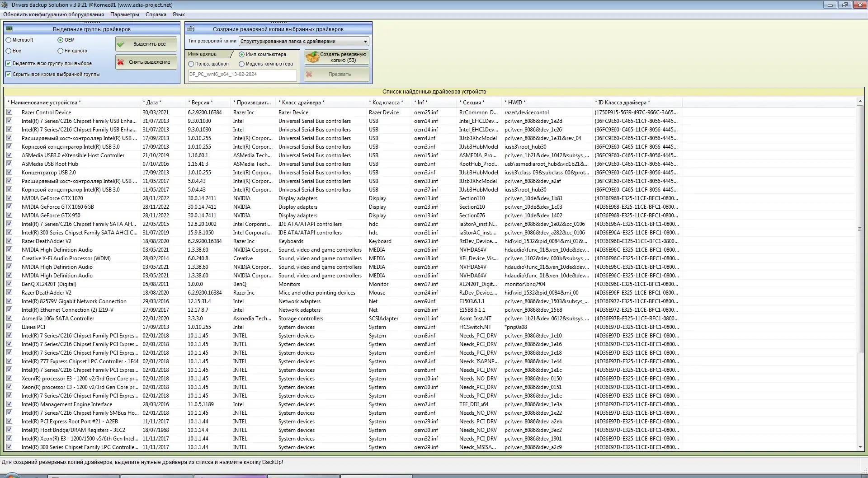Click the "razer\devicecontol" HWID cell
The width and height of the screenshot is (868, 478).
527,112
